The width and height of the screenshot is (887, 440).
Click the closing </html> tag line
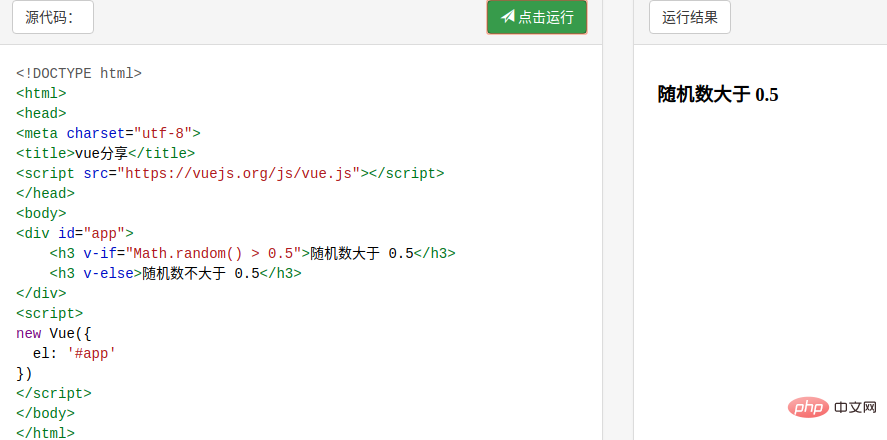pyautogui.click(x=45, y=433)
